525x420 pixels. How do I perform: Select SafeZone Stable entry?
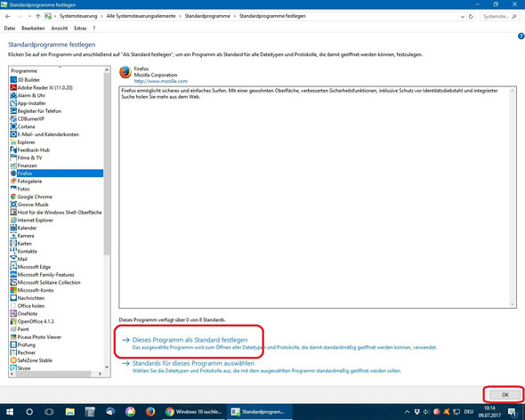click(35, 360)
